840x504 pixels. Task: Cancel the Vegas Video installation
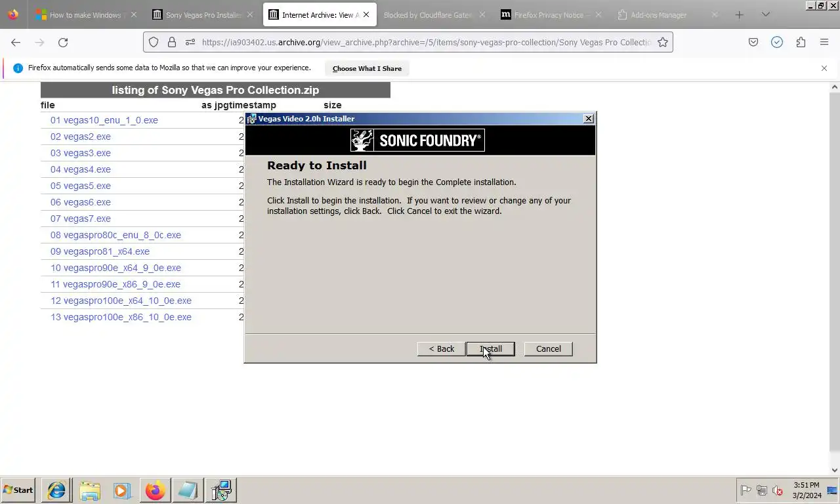tap(548, 348)
